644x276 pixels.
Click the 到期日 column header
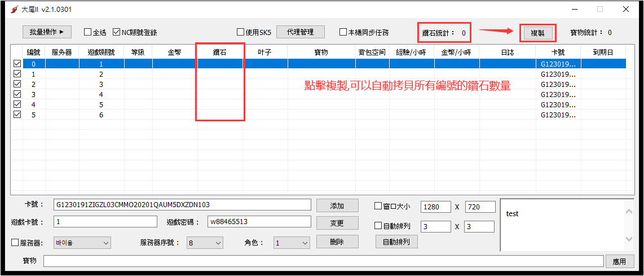[603, 52]
